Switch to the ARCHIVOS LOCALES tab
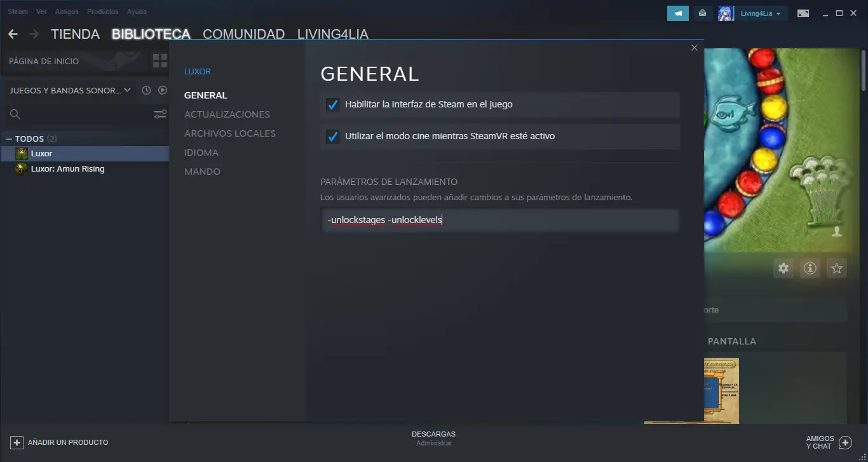Image resolution: width=868 pixels, height=462 pixels. point(230,133)
